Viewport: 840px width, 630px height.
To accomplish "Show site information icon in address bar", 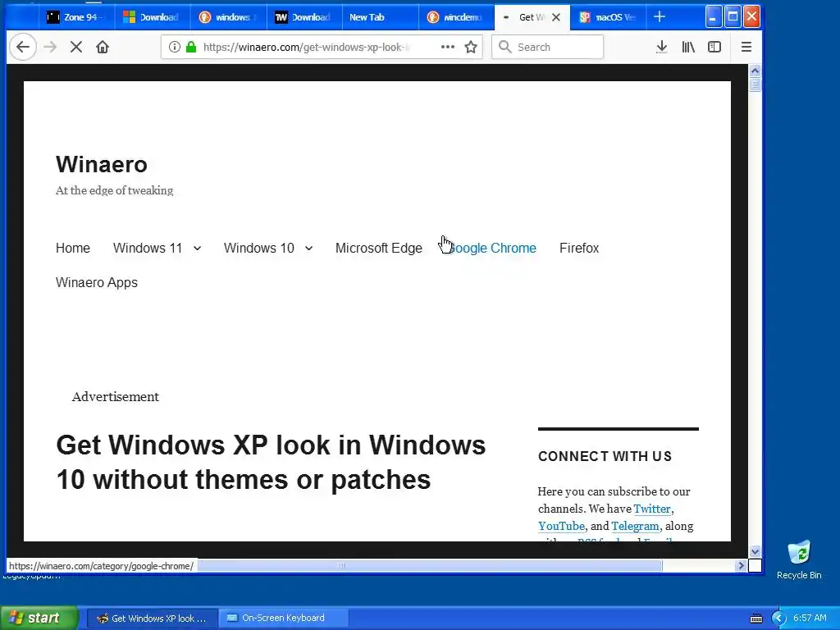I will [174, 47].
